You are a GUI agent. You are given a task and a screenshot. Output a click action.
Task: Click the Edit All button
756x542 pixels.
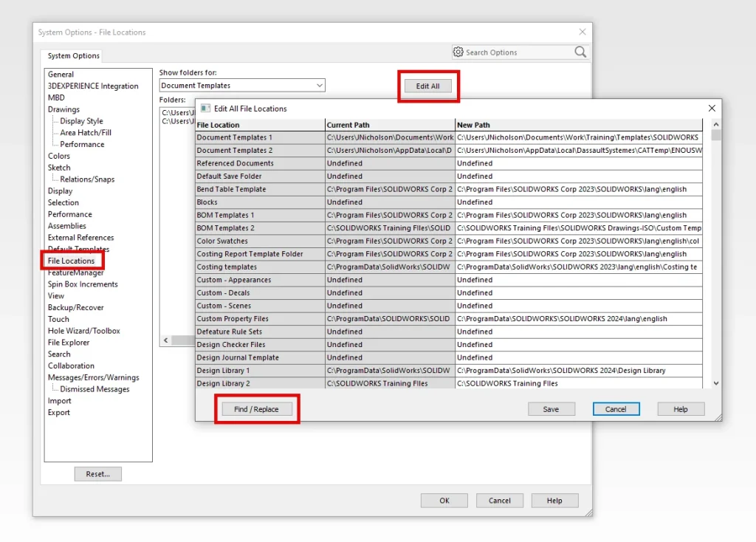click(x=428, y=85)
